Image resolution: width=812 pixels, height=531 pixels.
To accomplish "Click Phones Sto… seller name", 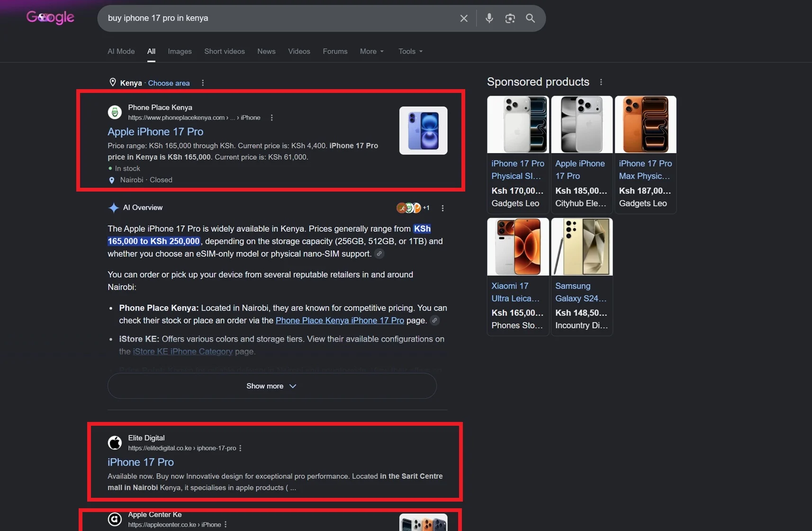I will [x=517, y=326].
